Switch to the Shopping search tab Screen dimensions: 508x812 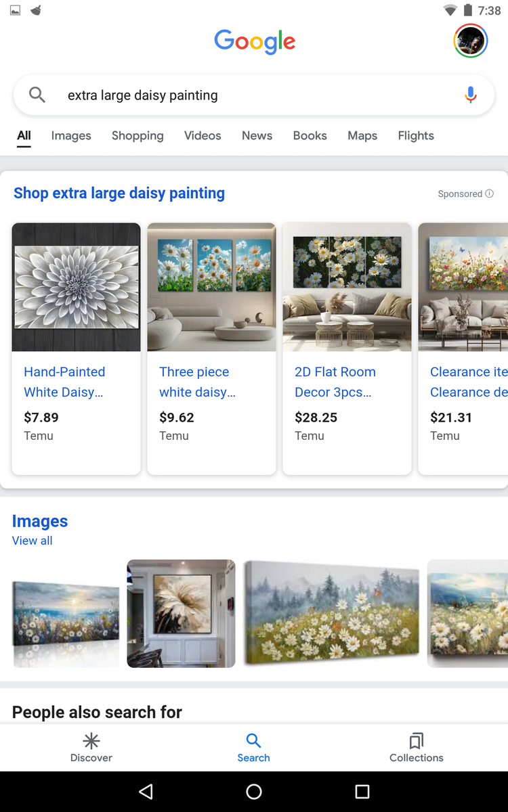pyautogui.click(x=137, y=135)
